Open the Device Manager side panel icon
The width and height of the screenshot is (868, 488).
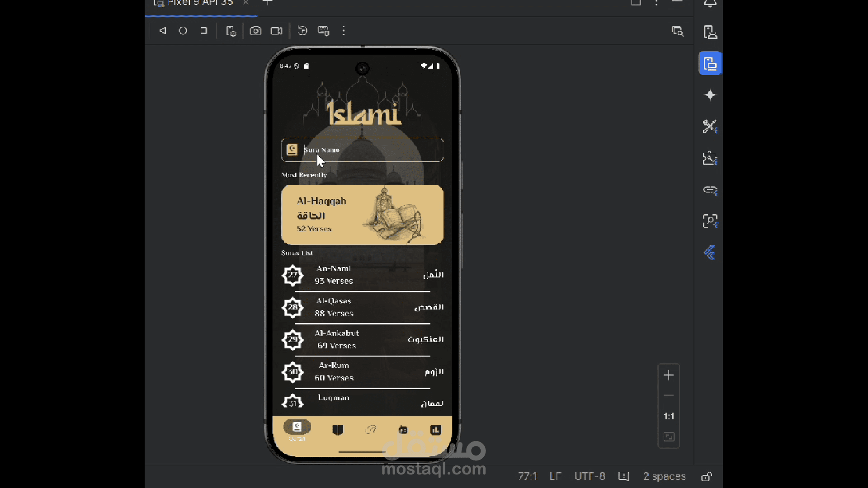tap(710, 32)
